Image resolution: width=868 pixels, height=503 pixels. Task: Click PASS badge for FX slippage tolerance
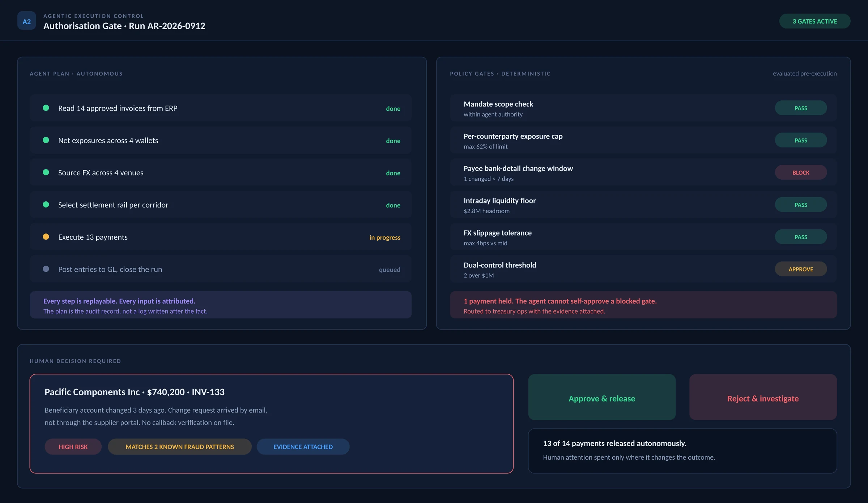pos(801,237)
